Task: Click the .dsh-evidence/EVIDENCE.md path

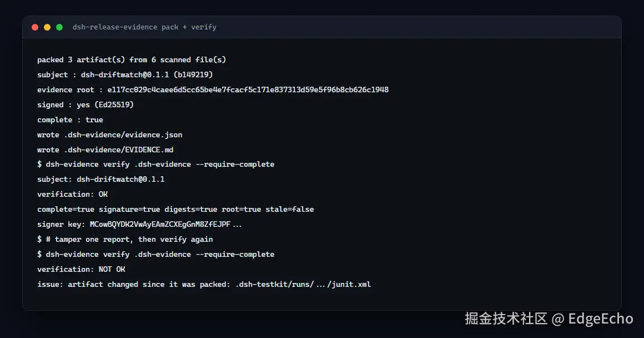Action: coord(119,150)
